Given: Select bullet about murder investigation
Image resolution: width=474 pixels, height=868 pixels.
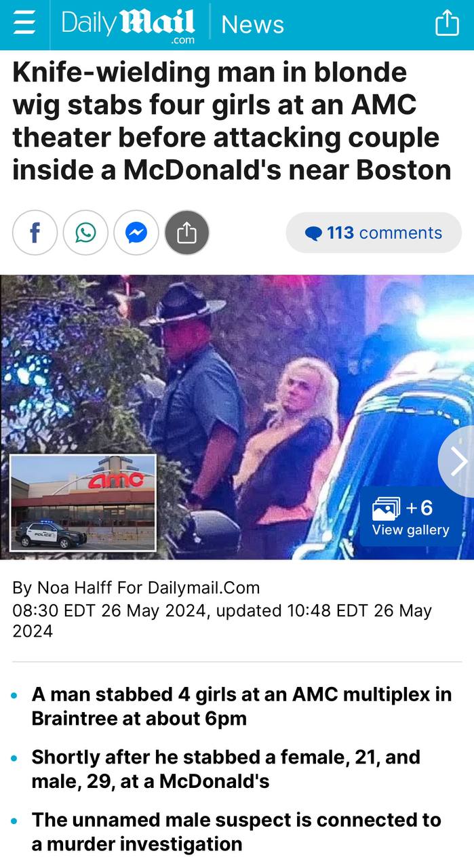Looking at the screenshot, I should tap(236, 831).
